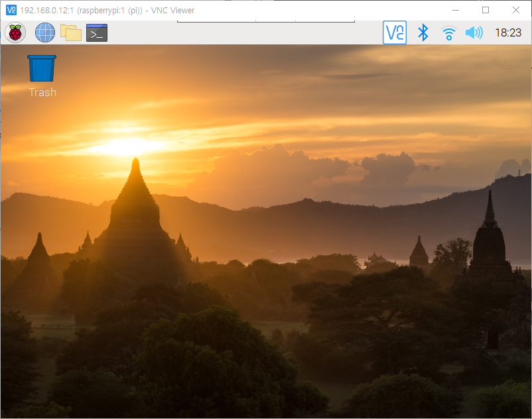Launch the web browser globe icon
The image size is (532, 419).
pos(45,32)
